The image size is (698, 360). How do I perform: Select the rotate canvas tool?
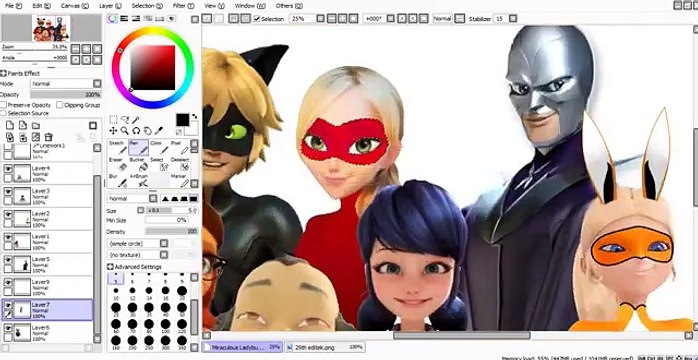(x=136, y=131)
